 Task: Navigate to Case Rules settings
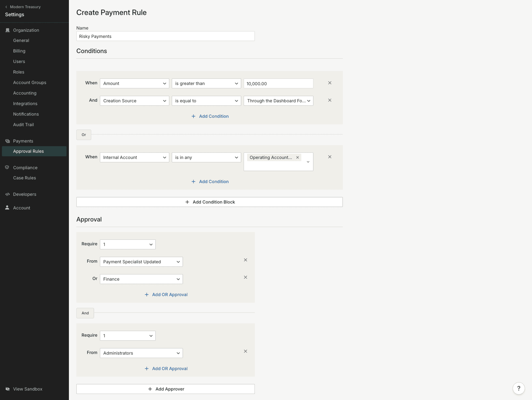point(24,178)
